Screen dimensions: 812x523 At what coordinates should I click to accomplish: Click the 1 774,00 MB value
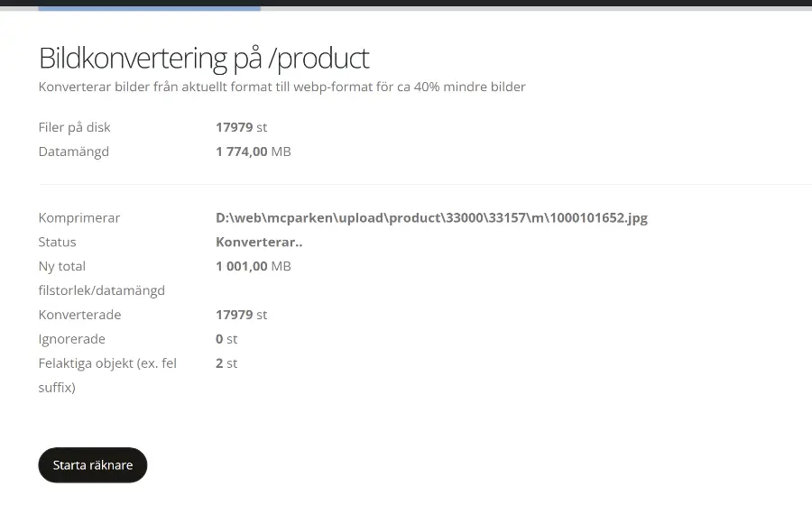(x=253, y=151)
